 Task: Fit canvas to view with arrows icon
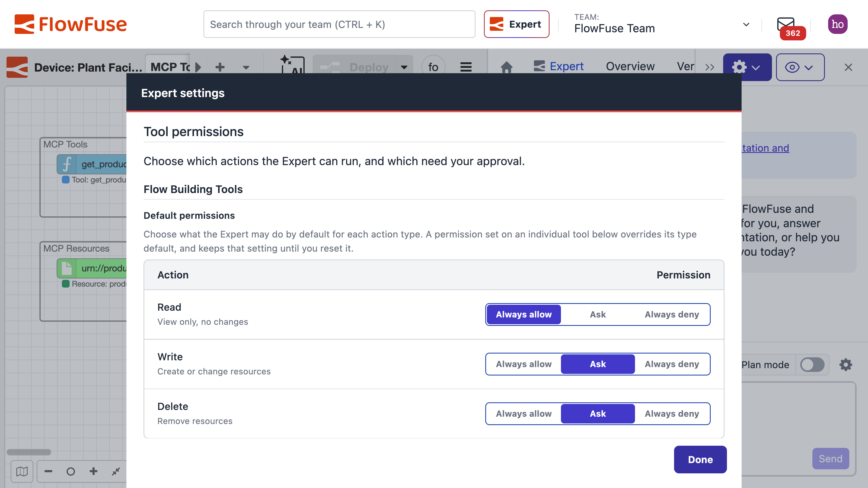coord(116,471)
